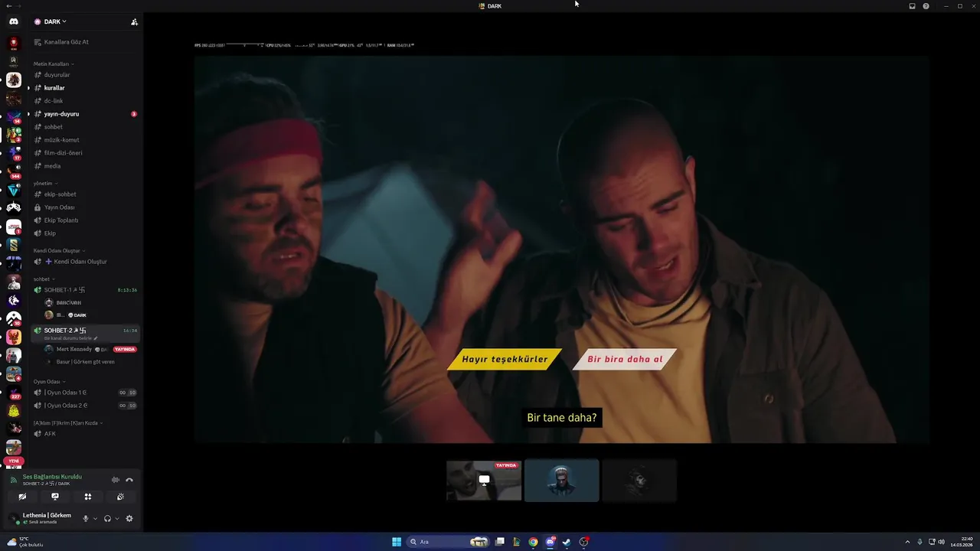Screen dimensions: 980x551
Task: Join Kendi Odanı Oluştur voice channel
Action: (86, 262)
